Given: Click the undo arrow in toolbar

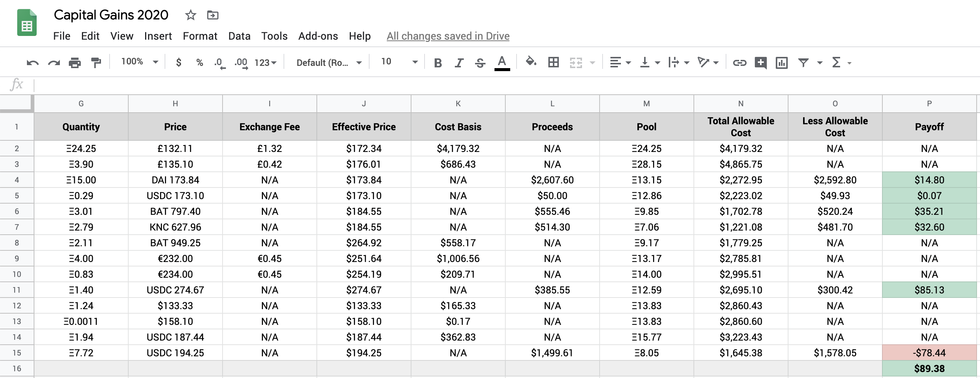Looking at the screenshot, I should click(x=33, y=63).
